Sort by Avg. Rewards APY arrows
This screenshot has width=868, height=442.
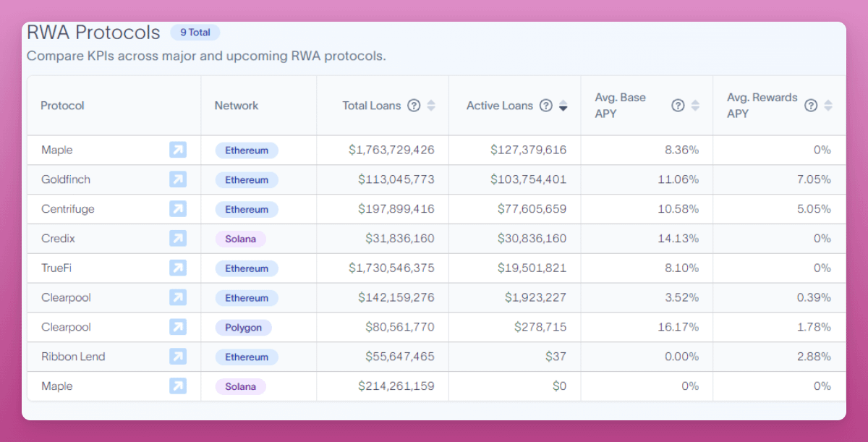(828, 106)
